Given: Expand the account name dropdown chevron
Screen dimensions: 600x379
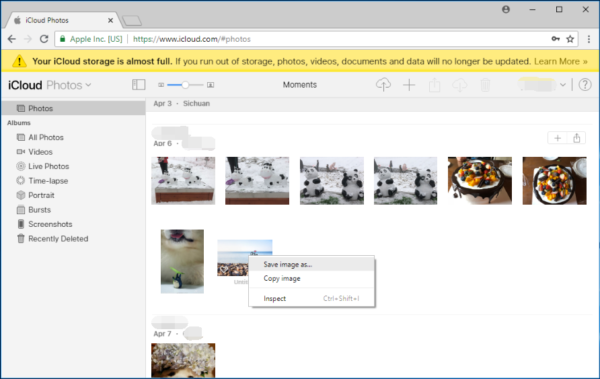Looking at the screenshot, I should pos(562,85).
